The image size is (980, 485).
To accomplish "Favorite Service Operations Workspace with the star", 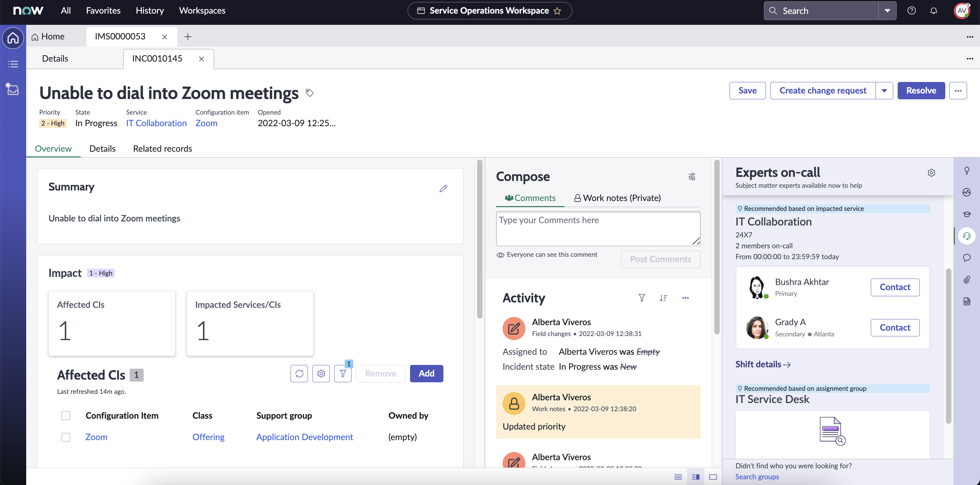I will (x=557, y=11).
